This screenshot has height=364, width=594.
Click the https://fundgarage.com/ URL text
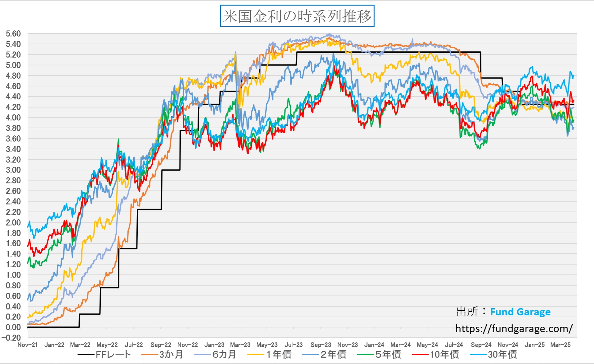tap(514, 328)
